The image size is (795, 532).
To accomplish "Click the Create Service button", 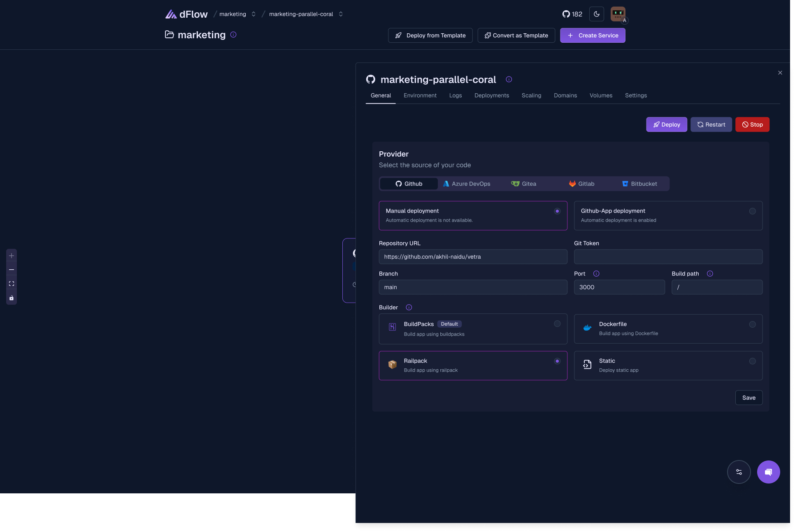I will pyautogui.click(x=592, y=35).
